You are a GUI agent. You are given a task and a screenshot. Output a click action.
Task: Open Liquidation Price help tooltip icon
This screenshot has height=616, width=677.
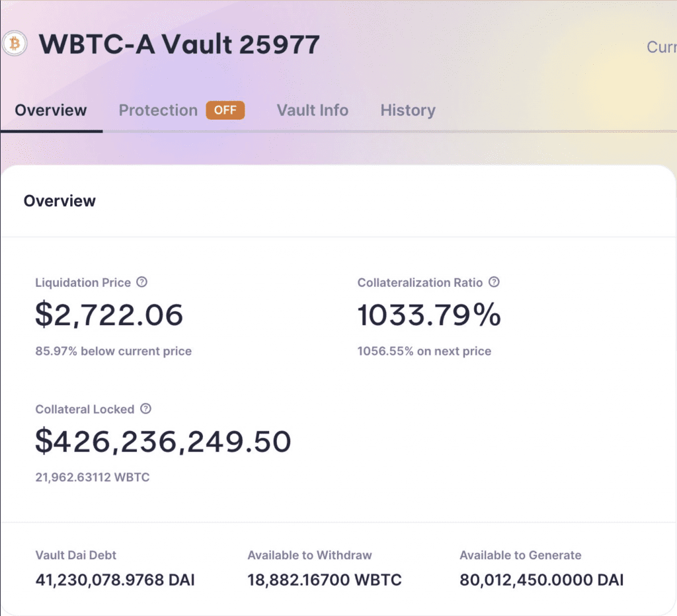(141, 282)
